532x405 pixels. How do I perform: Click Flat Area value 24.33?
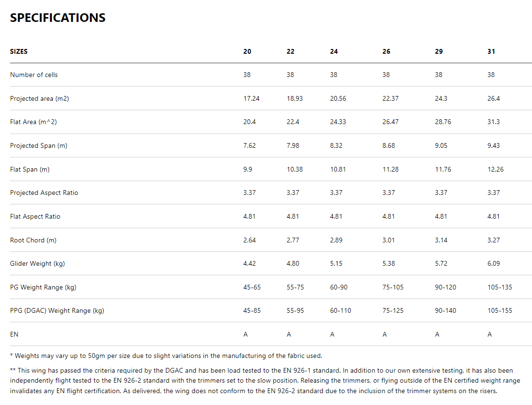point(338,122)
